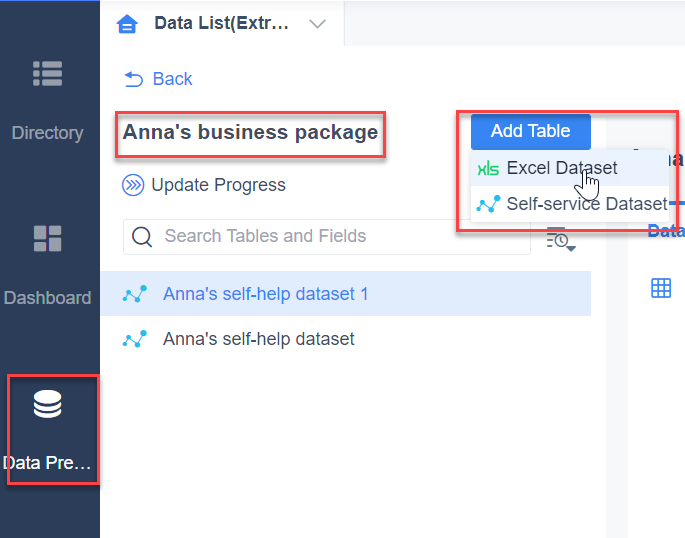Click icon beside Anna's self-help dataset

[135, 339]
